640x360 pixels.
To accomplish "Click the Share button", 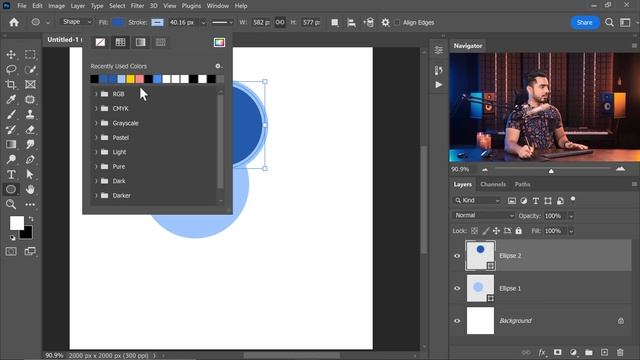I will (584, 22).
